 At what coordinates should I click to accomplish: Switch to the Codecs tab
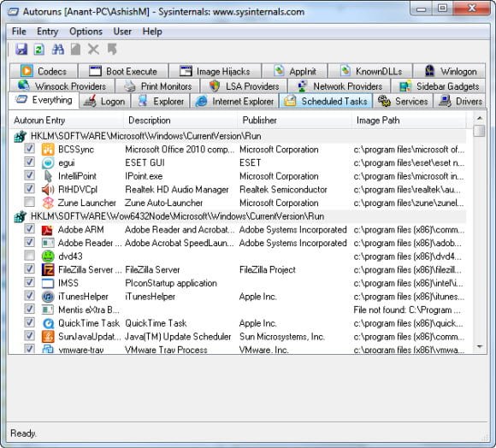tap(44, 71)
